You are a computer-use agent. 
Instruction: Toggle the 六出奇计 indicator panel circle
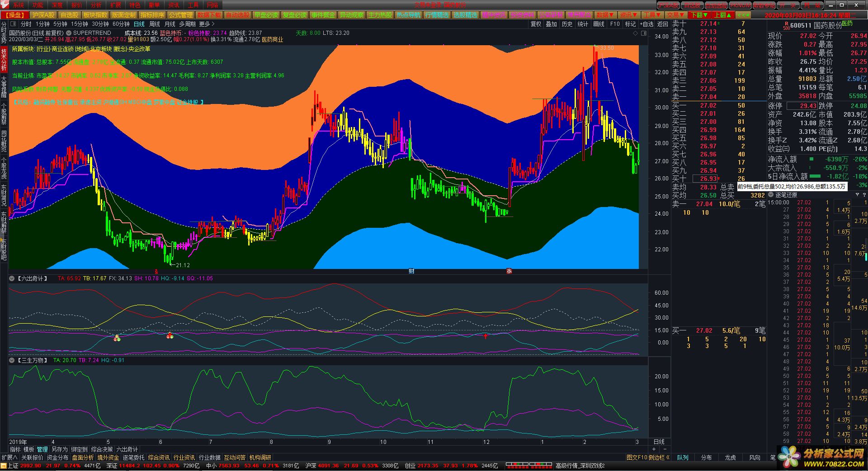[12, 278]
